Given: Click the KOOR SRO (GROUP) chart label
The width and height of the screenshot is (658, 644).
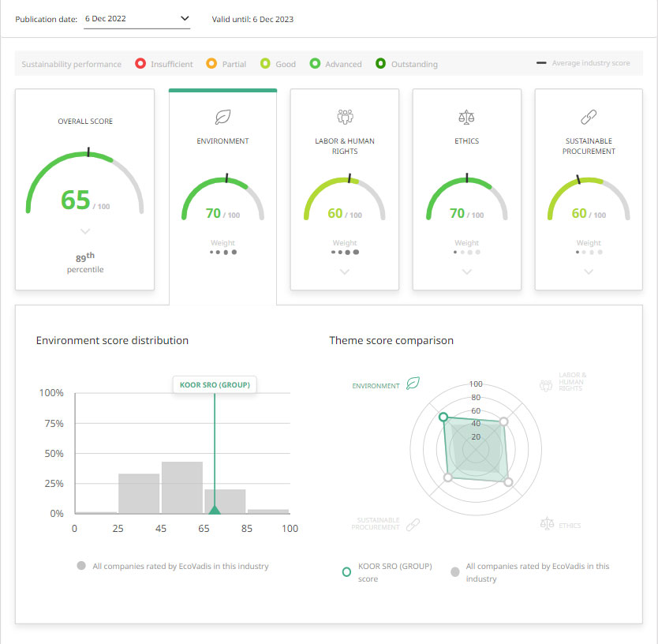Looking at the screenshot, I should (x=215, y=385).
